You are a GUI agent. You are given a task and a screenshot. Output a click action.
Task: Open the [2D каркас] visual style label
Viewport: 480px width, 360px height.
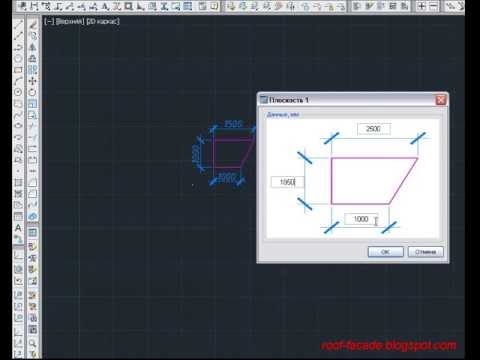click(103, 21)
